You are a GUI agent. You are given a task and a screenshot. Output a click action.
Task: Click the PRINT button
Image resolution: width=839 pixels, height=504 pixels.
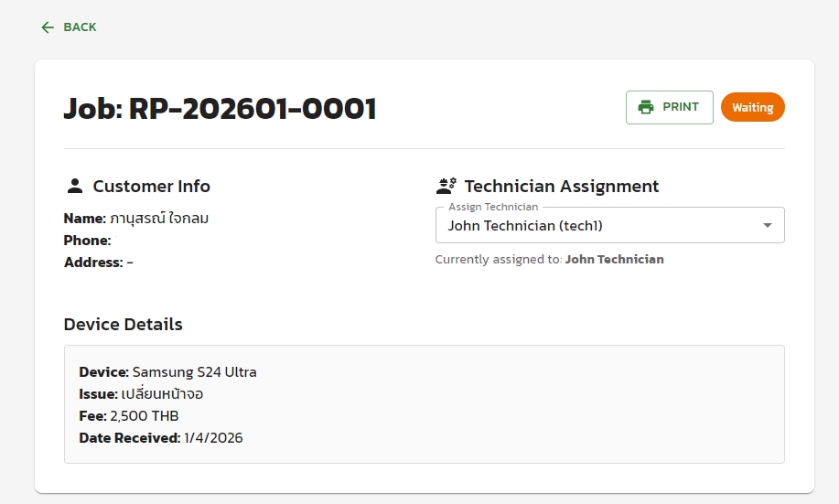tap(670, 108)
